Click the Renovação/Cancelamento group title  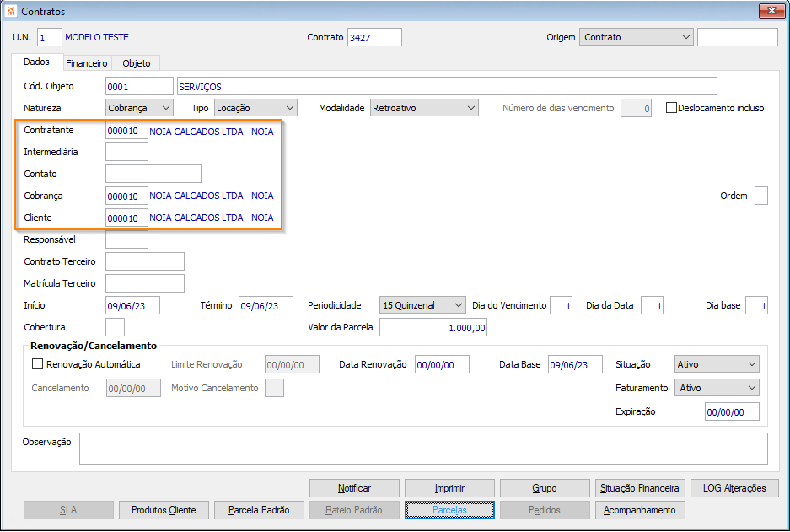(x=94, y=346)
